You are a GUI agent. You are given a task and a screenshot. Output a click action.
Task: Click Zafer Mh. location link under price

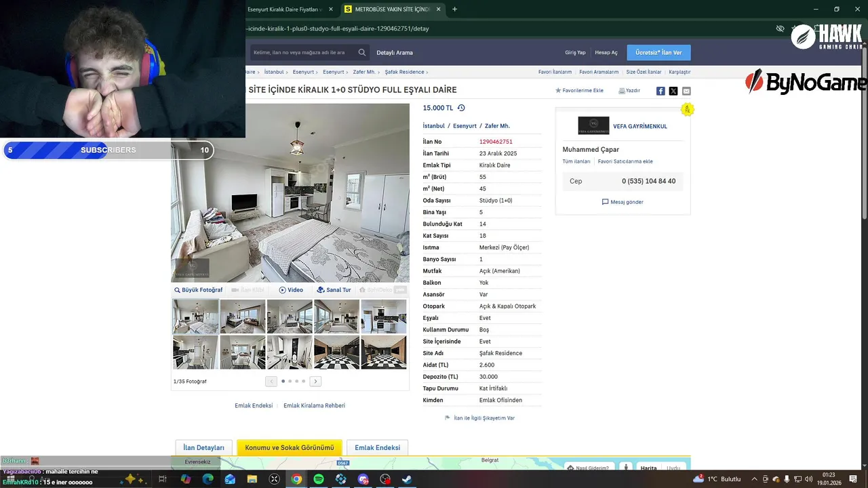[497, 126]
